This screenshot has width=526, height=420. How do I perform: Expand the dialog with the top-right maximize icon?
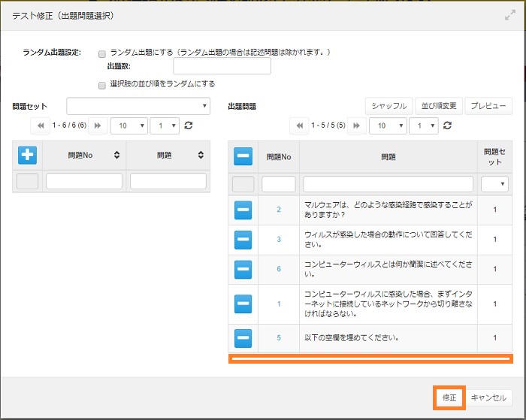point(510,15)
